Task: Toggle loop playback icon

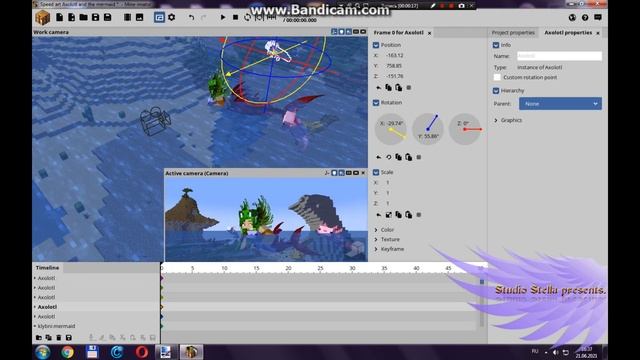Action: [247, 18]
